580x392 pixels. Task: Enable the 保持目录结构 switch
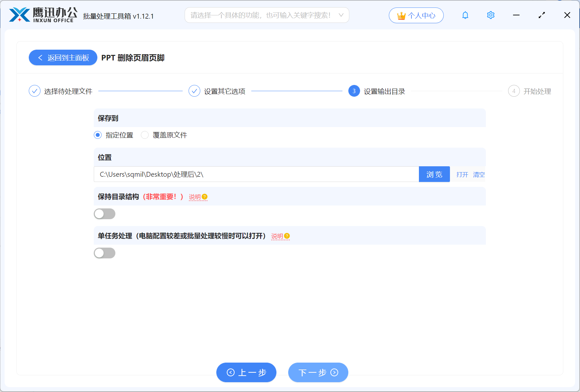click(x=105, y=214)
